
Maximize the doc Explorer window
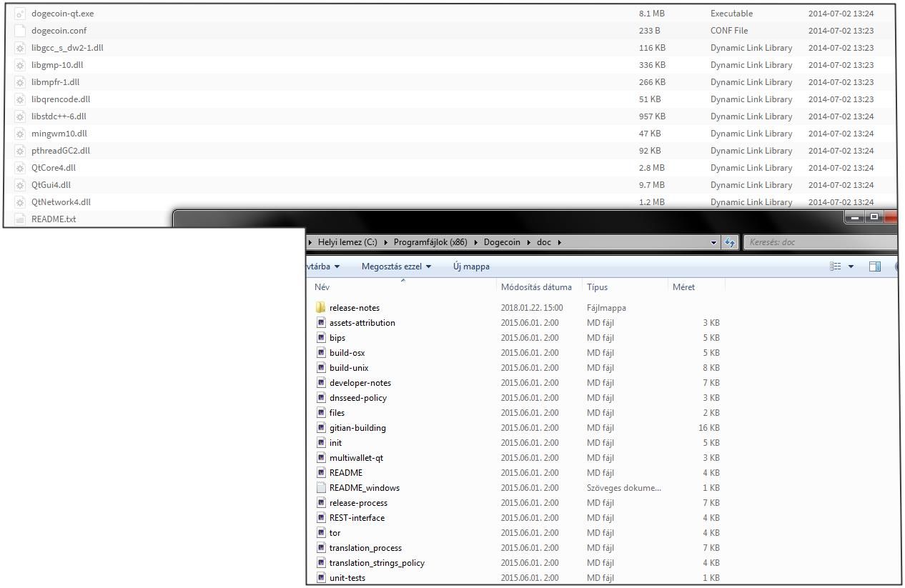[874, 216]
